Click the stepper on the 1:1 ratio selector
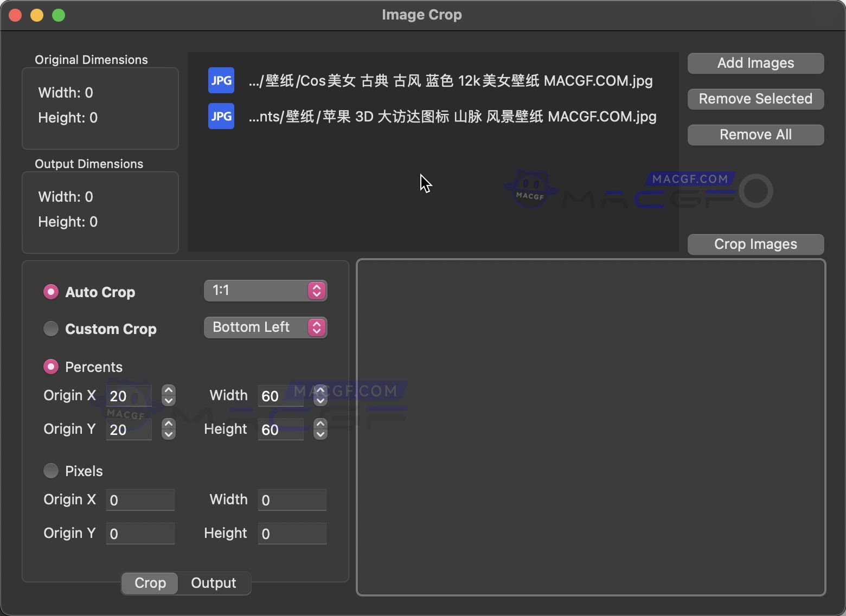846x616 pixels. point(316,290)
